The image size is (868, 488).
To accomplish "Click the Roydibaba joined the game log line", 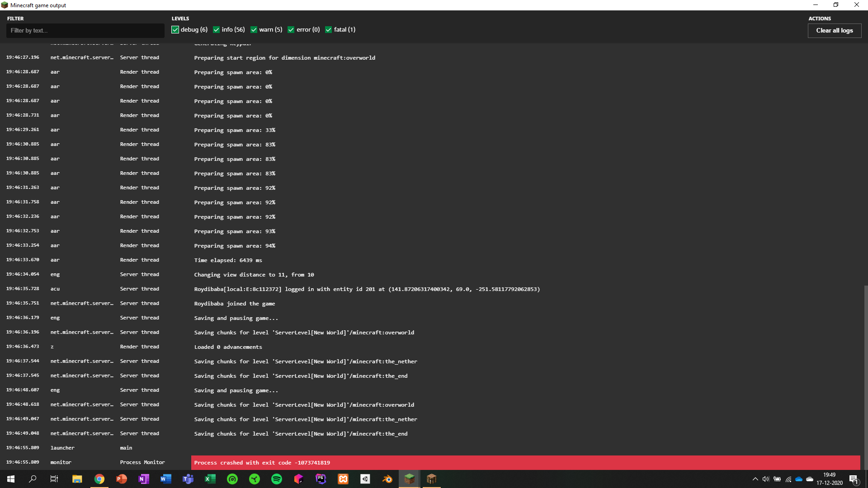I will 235,304.
